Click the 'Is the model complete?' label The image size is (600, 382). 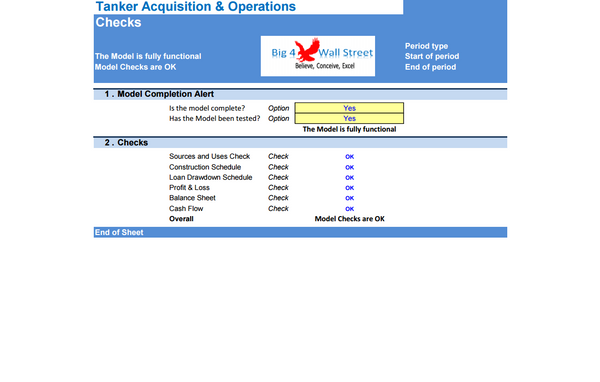tap(207, 108)
